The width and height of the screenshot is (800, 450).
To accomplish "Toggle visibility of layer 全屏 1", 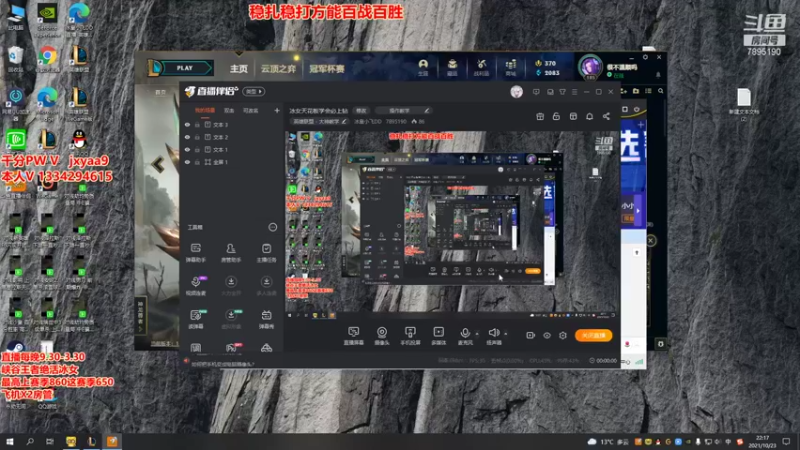I will tap(187, 162).
